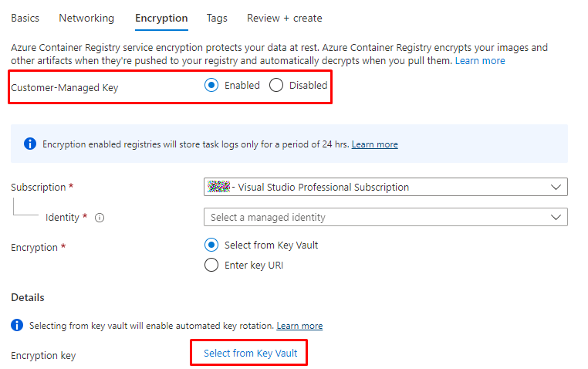
Task: Choose the Select from Key Vault radio
Action: click(x=212, y=245)
